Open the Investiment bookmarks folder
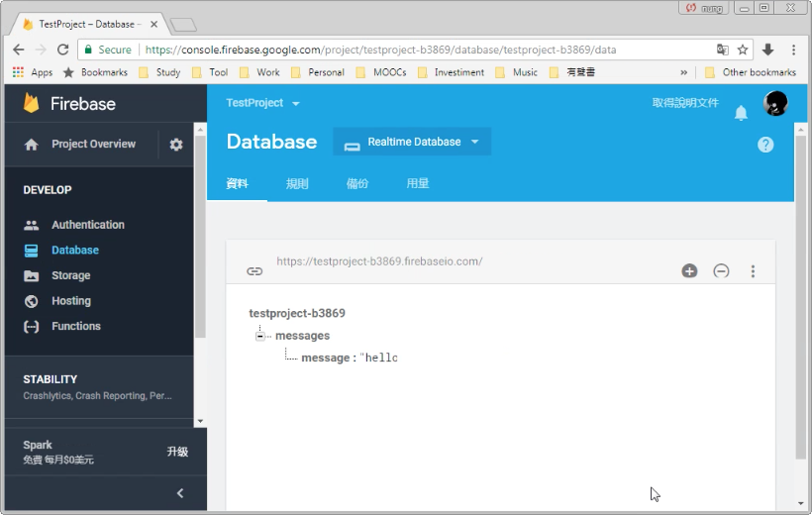Image resolution: width=812 pixels, height=515 pixels. (x=451, y=72)
